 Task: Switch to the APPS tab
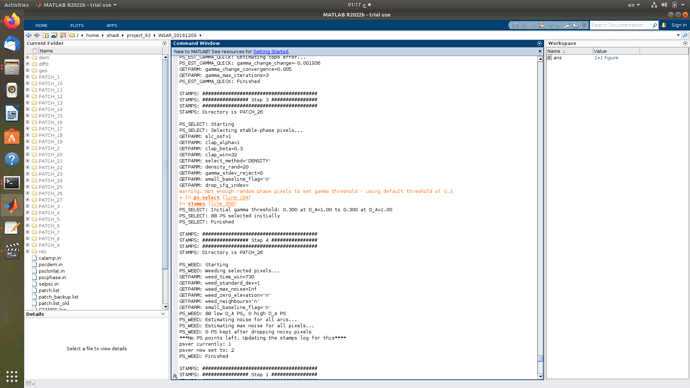111,26
